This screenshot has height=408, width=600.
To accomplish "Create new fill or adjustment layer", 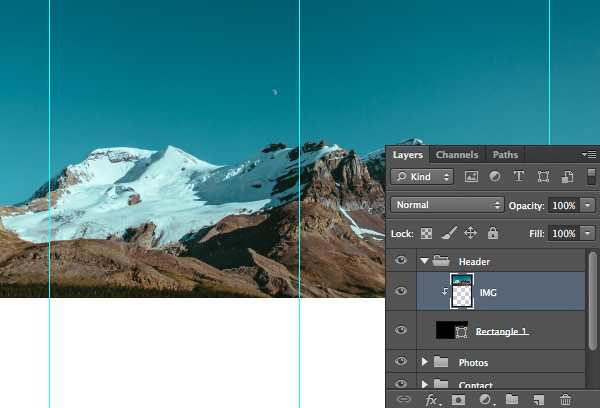I will (486, 400).
